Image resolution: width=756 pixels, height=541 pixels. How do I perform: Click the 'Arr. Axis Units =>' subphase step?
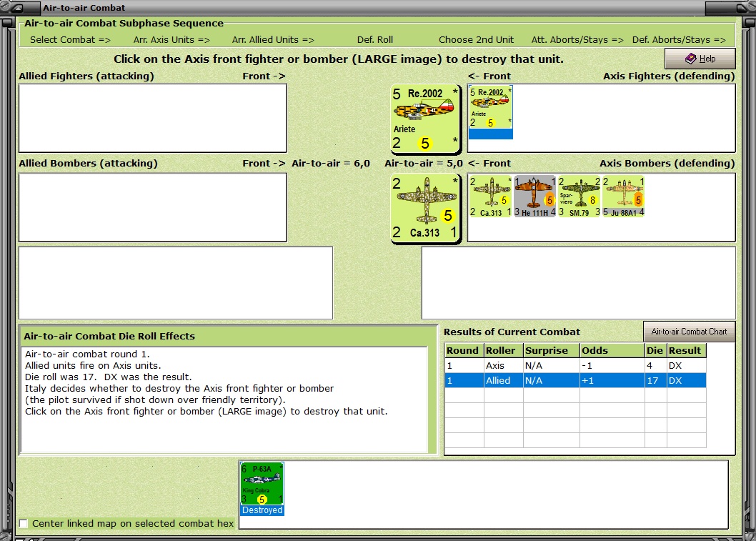pyautogui.click(x=171, y=40)
